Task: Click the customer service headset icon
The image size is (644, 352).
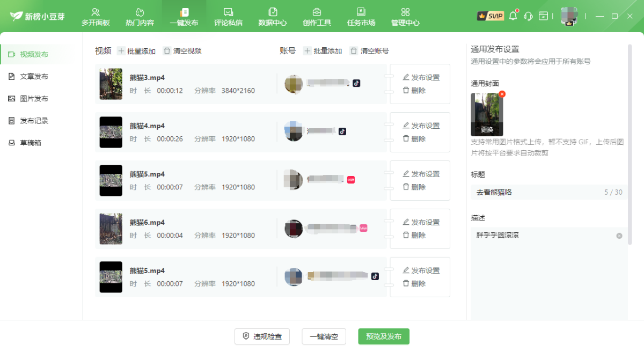Action: click(x=528, y=16)
